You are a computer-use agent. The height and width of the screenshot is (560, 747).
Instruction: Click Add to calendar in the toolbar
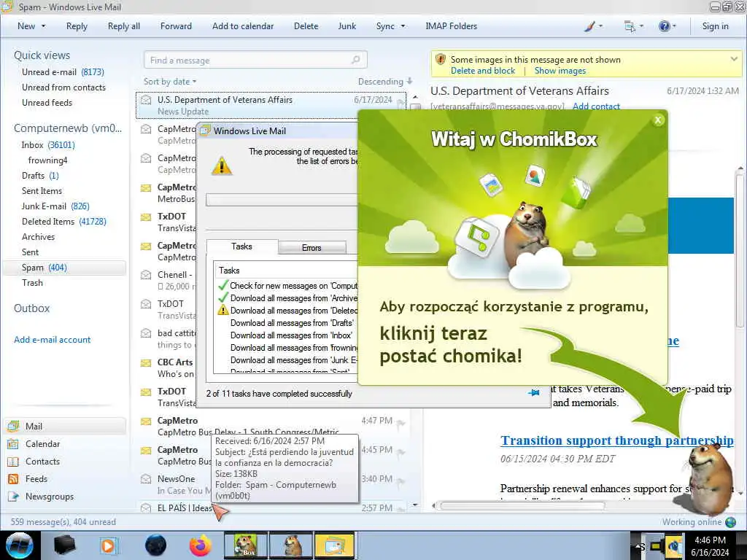pos(243,26)
